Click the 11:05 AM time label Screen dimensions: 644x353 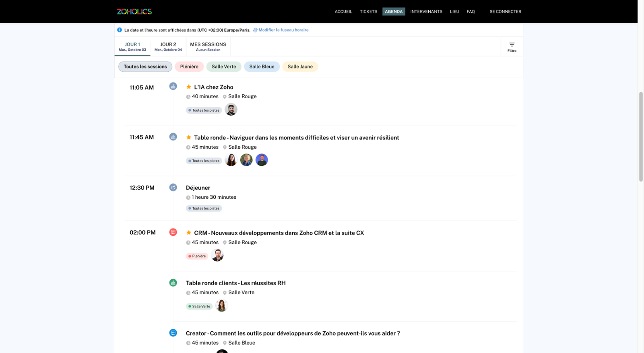click(x=142, y=87)
